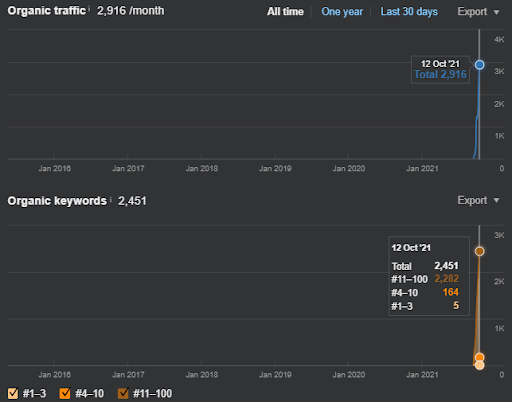Click the Organic traffic heading
Screen dimensions: 512x402
pyautogui.click(x=47, y=11)
